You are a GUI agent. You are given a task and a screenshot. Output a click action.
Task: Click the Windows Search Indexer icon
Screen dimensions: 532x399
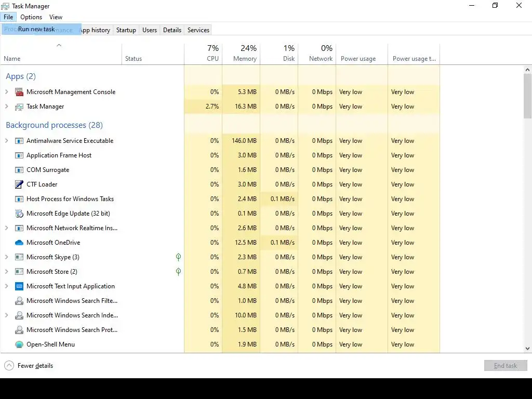coord(19,315)
